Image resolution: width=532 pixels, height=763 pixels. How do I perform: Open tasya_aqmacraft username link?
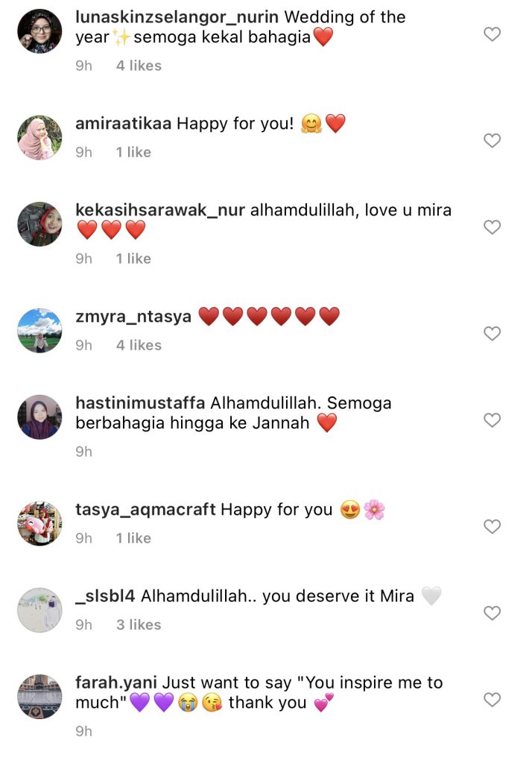pos(145,510)
